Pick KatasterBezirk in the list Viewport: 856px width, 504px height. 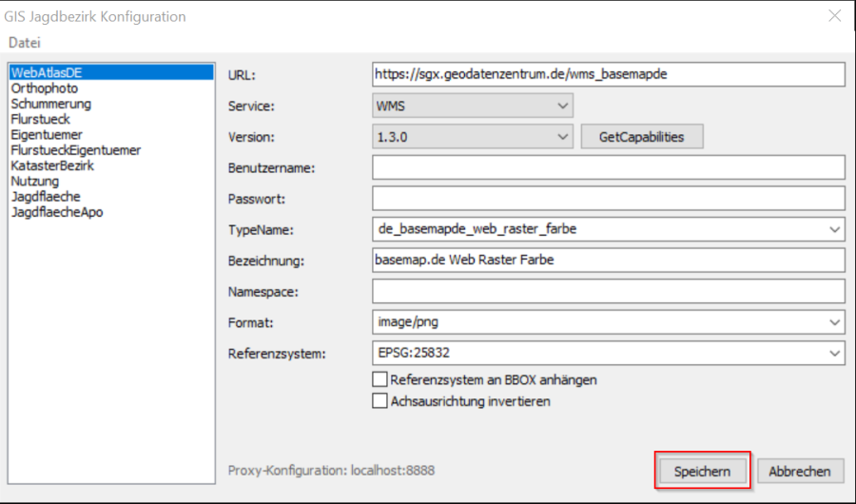click(x=52, y=165)
